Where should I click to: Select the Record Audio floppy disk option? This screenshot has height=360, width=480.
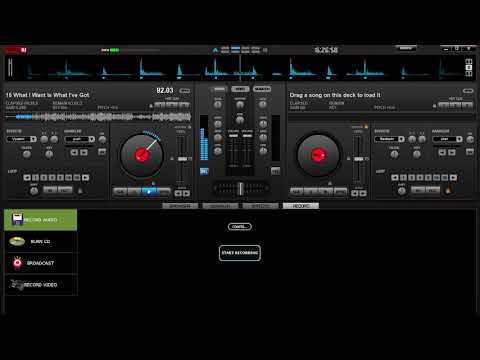tap(41, 220)
